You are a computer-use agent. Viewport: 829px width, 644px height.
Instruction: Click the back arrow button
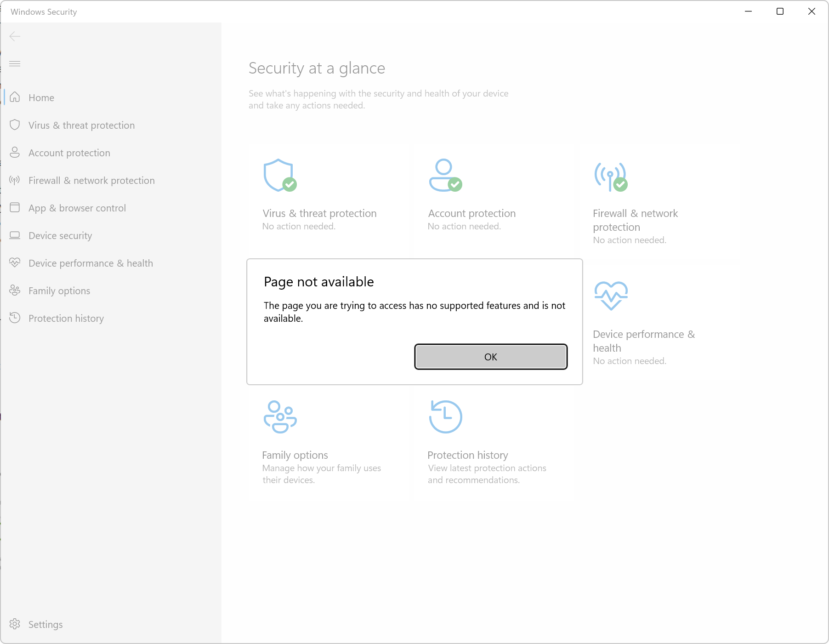point(15,36)
